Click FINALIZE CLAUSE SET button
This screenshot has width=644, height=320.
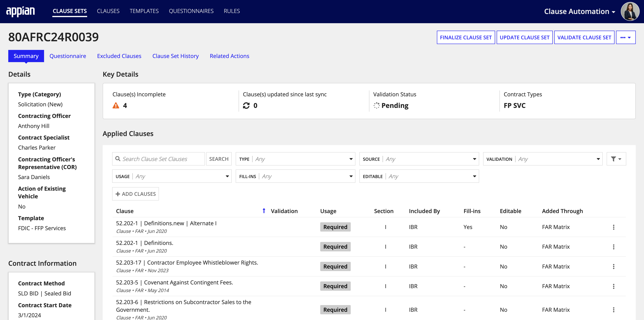(466, 38)
